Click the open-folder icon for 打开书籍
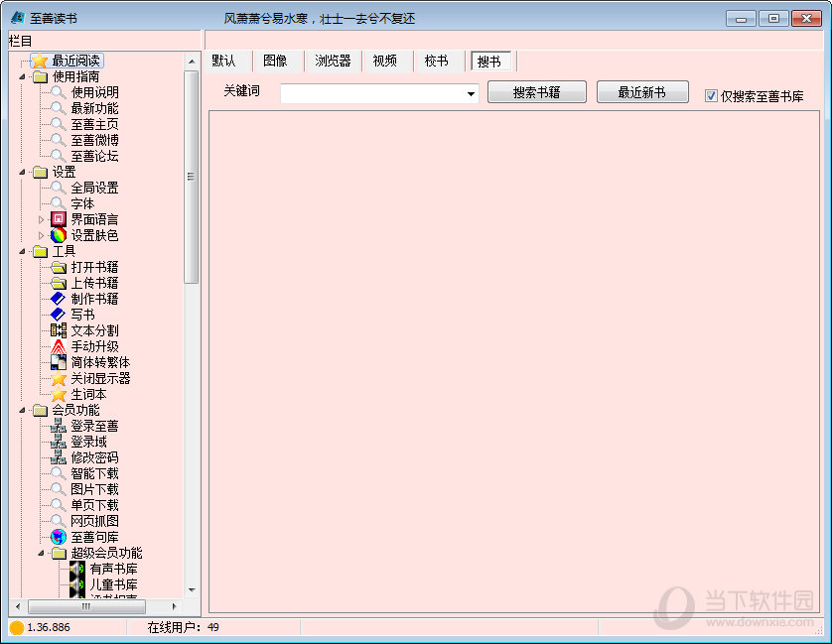 pos(59,267)
